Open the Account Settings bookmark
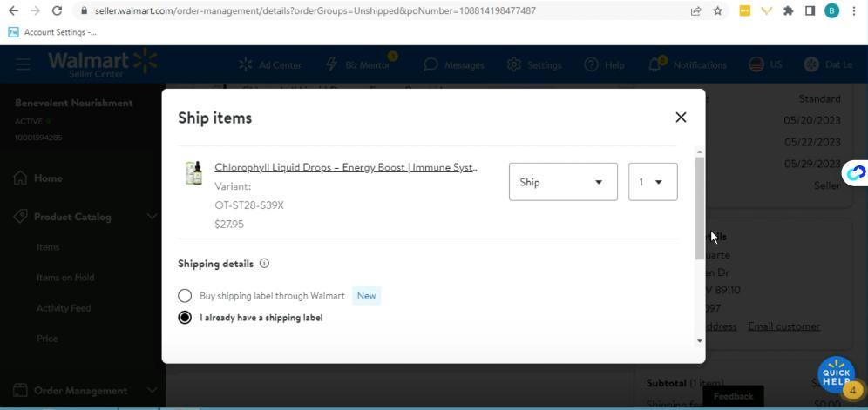 coord(52,32)
